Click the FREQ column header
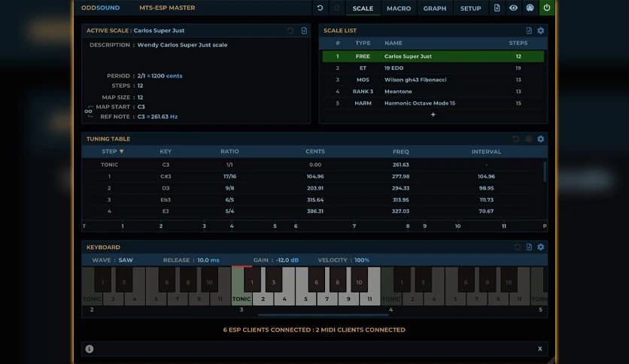Image resolution: width=629 pixels, height=364 pixels. pos(401,151)
